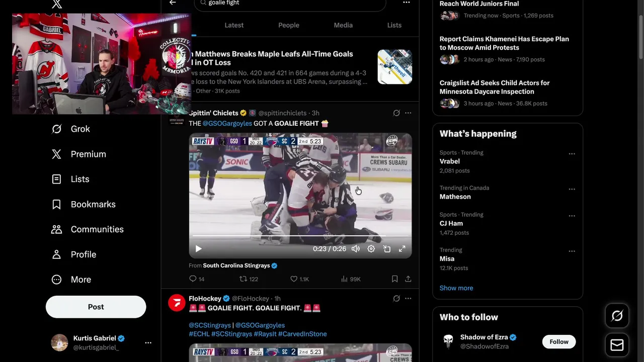Click the @GSOGargoyles mention in Chiclets post
The image size is (644, 362).
[x=227, y=124]
